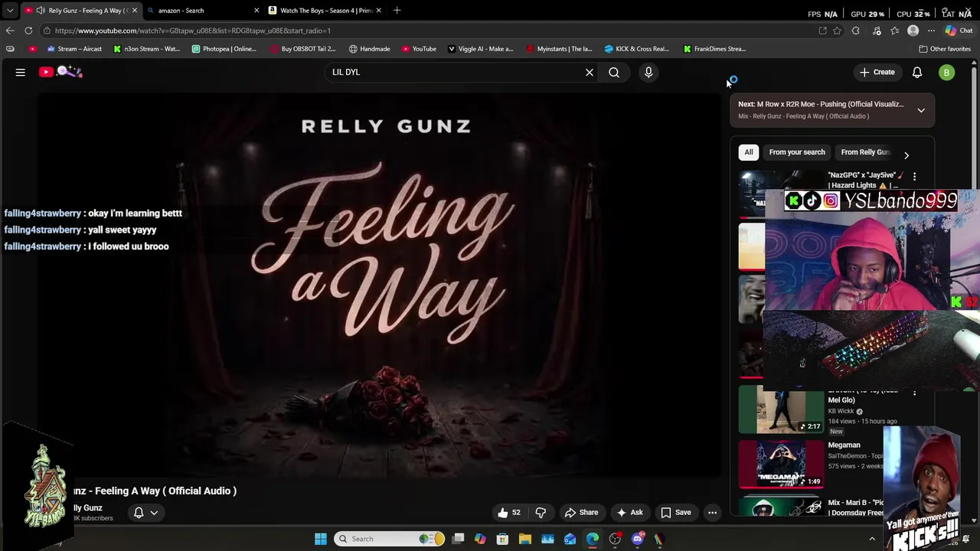Viewport: 980px width, 551px height.
Task: Open FrankDimes Stream bookmark
Action: pyautogui.click(x=714, y=49)
